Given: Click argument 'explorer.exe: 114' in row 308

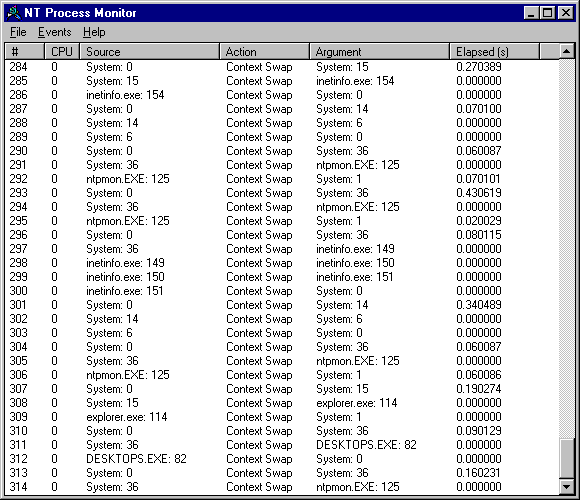Looking at the screenshot, I should 357,403.
